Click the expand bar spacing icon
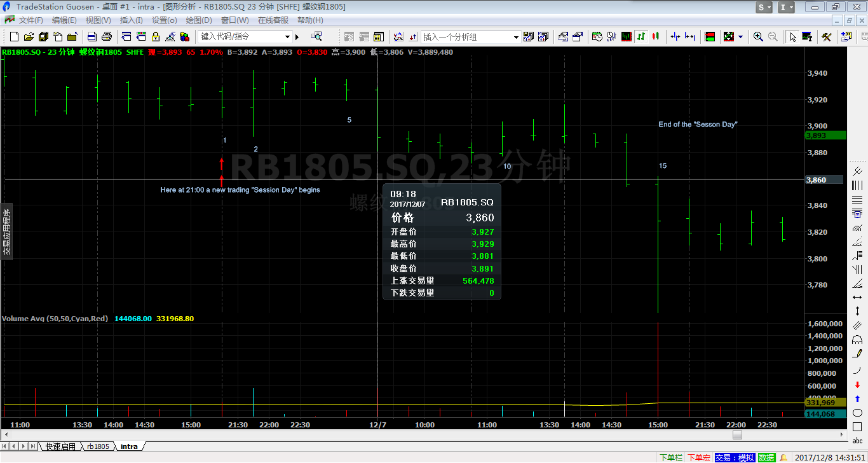The image size is (868, 463). pyautogui.click(x=690, y=37)
